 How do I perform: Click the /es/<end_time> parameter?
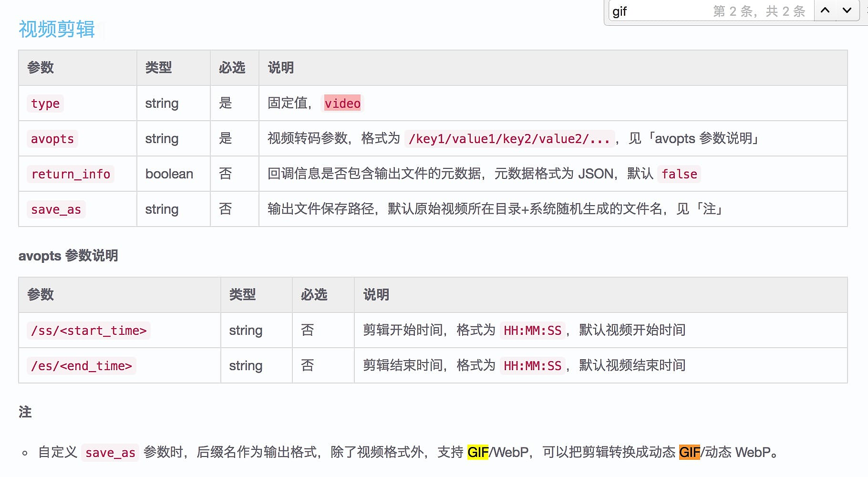(82, 366)
